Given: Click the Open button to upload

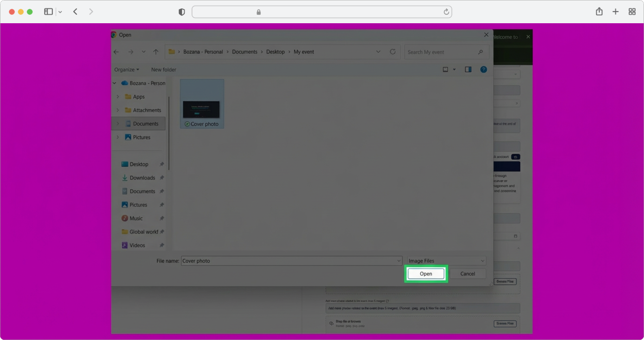Looking at the screenshot, I should point(425,273).
